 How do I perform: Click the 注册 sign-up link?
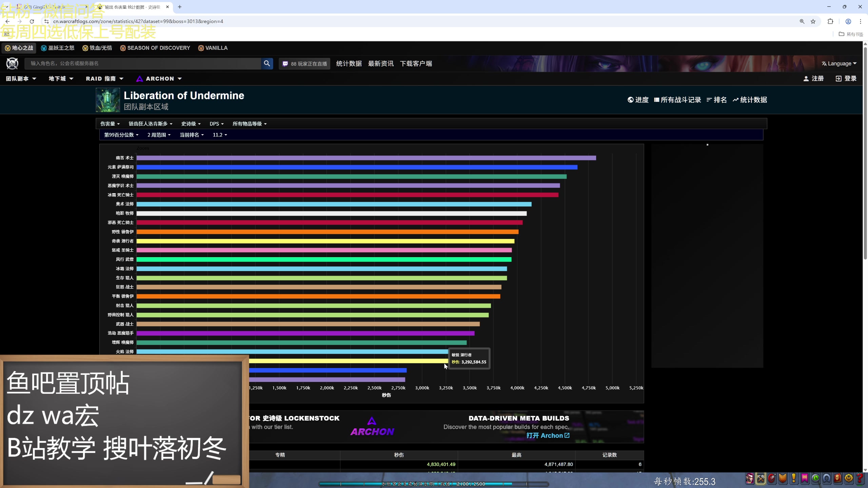pos(814,79)
